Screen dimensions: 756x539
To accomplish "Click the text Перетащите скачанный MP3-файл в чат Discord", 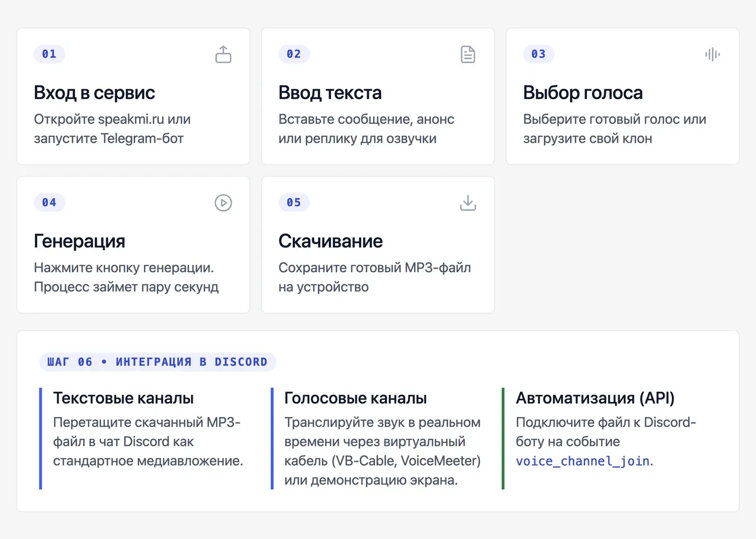I will 146,432.
